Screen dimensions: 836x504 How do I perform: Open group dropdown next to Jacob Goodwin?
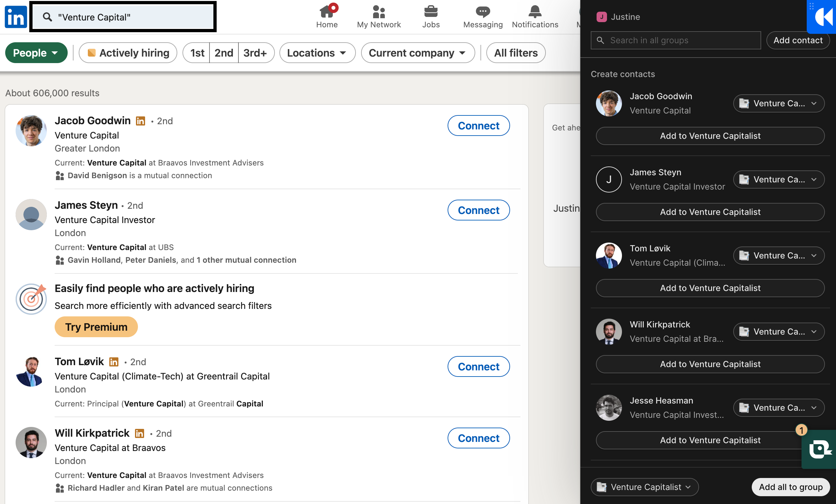click(x=778, y=103)
